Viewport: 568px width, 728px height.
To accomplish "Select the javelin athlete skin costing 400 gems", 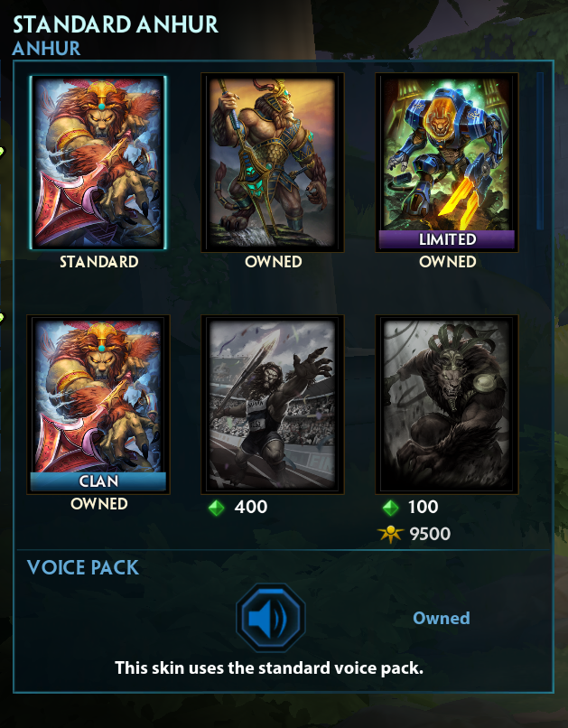I will (273, 405).
